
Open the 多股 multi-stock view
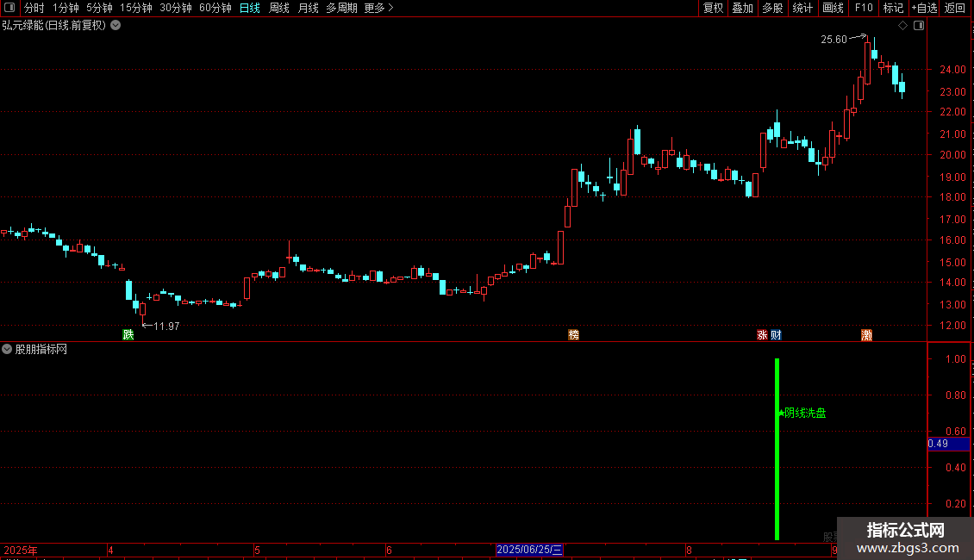click(x=772, y=8)
